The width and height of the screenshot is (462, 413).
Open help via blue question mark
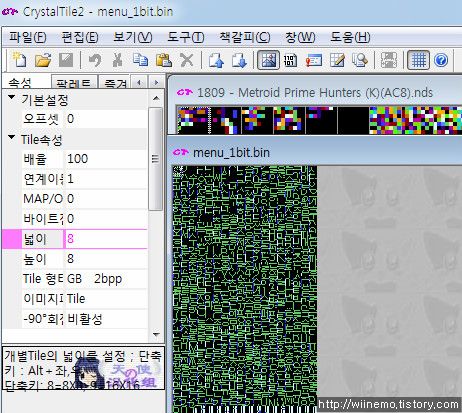pyautogui.click(x=441, y=60)
